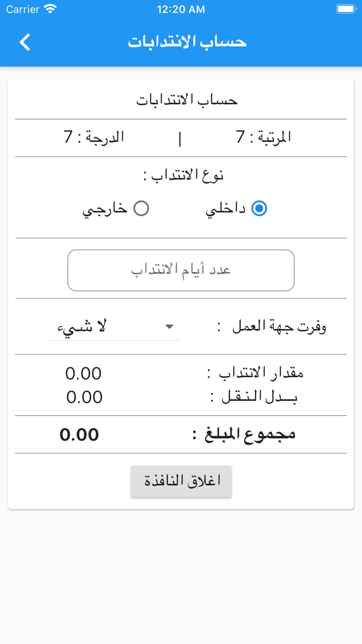The height and width of the screenshot is (644, 362).
Task: Tap the back arrow to go back
Action: pyautogui.click(x=24, y=42)
